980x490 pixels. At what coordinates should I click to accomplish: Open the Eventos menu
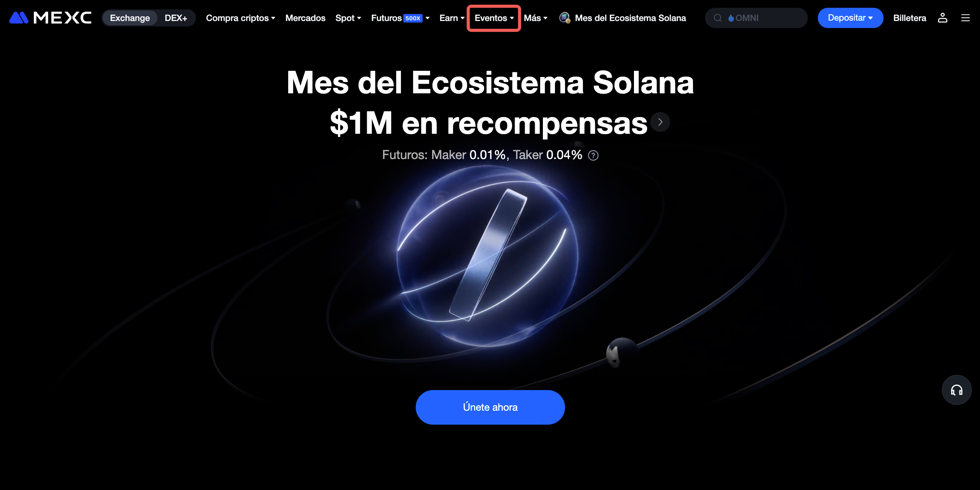tap(494, 18)
